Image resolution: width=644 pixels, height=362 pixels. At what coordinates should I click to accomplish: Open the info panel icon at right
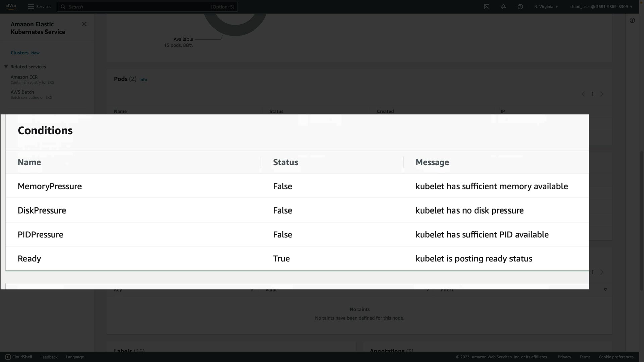click(x=632, y=21)
